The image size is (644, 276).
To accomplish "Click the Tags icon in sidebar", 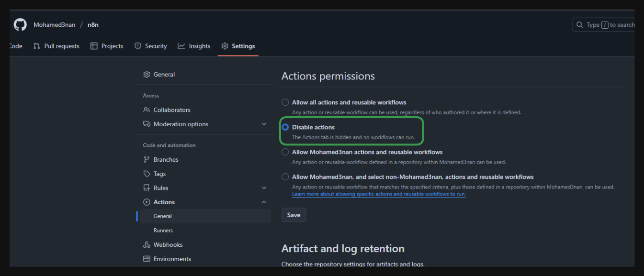I will coord(147,174).
